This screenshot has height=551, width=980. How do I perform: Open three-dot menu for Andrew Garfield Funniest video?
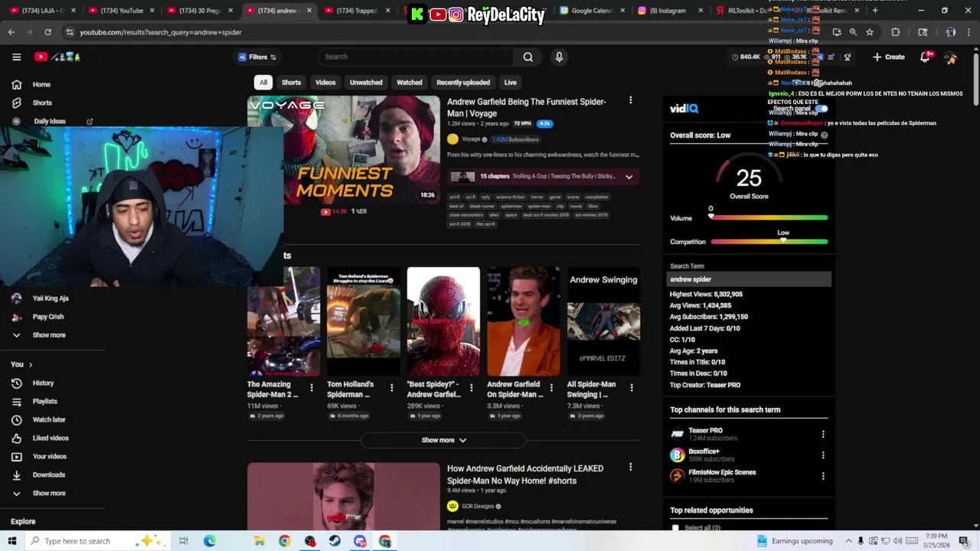[630, 100]
